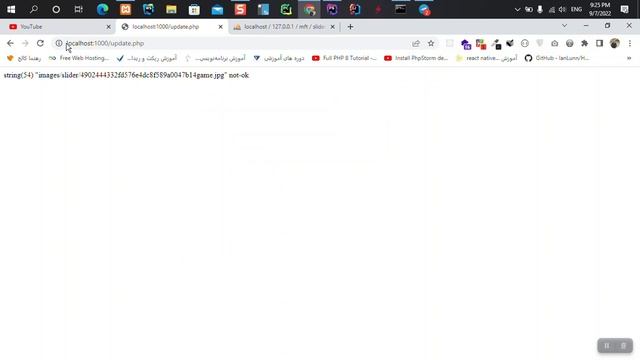The height and width of the screenshot is (360, 640).
Task: Click the forward navigation arrow
Action: click(25, 43)
